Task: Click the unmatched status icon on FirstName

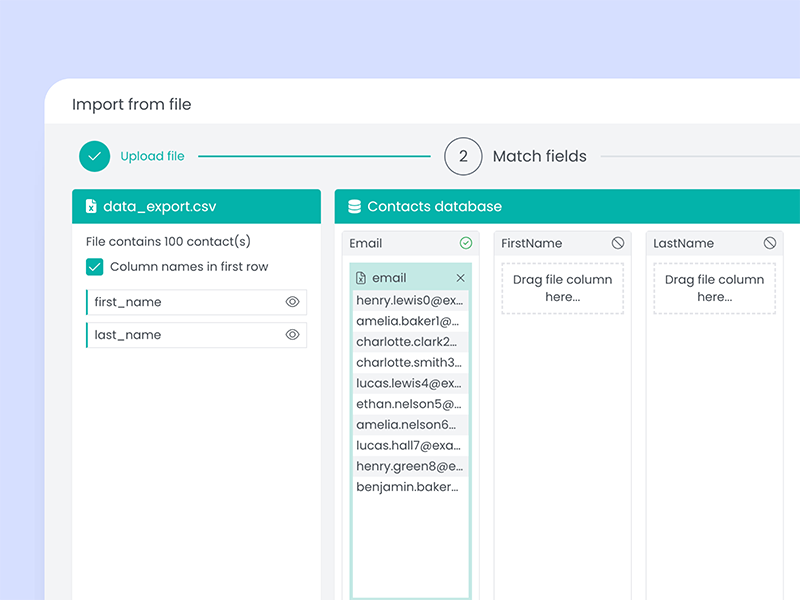Action: coord(618,243)
